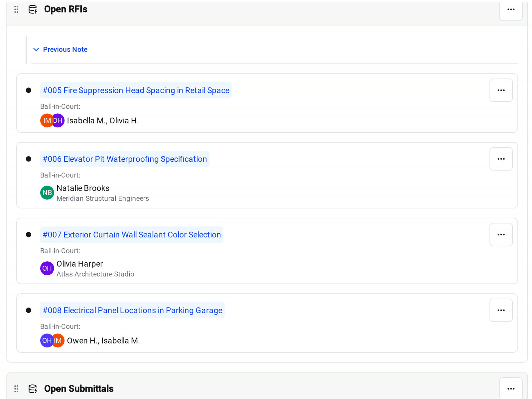Click the Open Submittals section heading

(x=79, y=389)
